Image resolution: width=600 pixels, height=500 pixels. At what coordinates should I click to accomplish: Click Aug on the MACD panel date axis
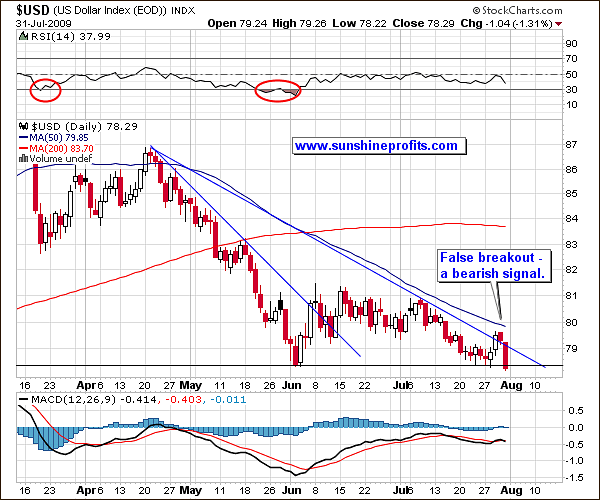512,490
